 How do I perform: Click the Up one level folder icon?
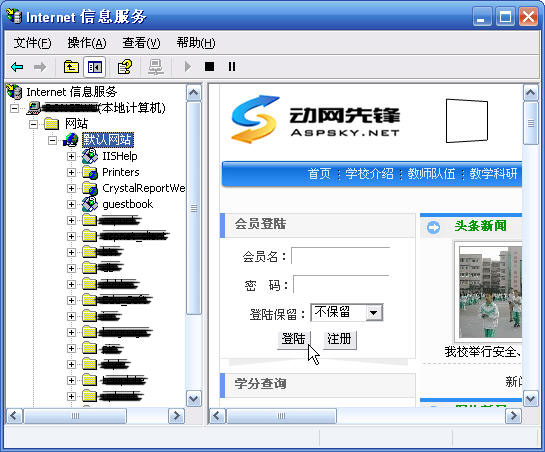[x=71, y=66]
